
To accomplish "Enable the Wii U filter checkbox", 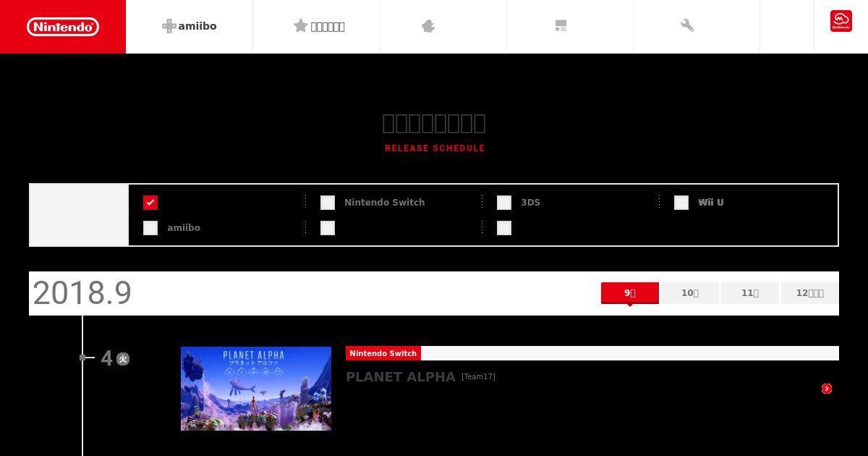I will tap(681, 203).
